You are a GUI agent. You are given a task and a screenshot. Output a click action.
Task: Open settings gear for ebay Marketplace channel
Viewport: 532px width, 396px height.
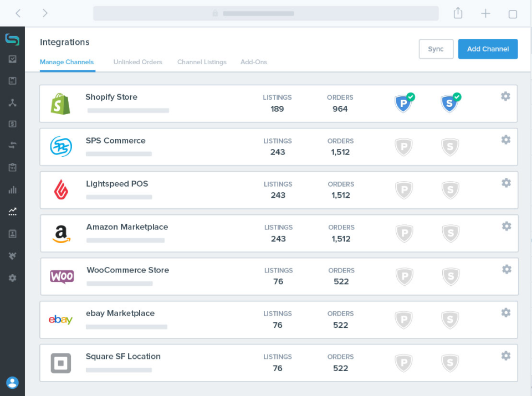click(505, 312)
